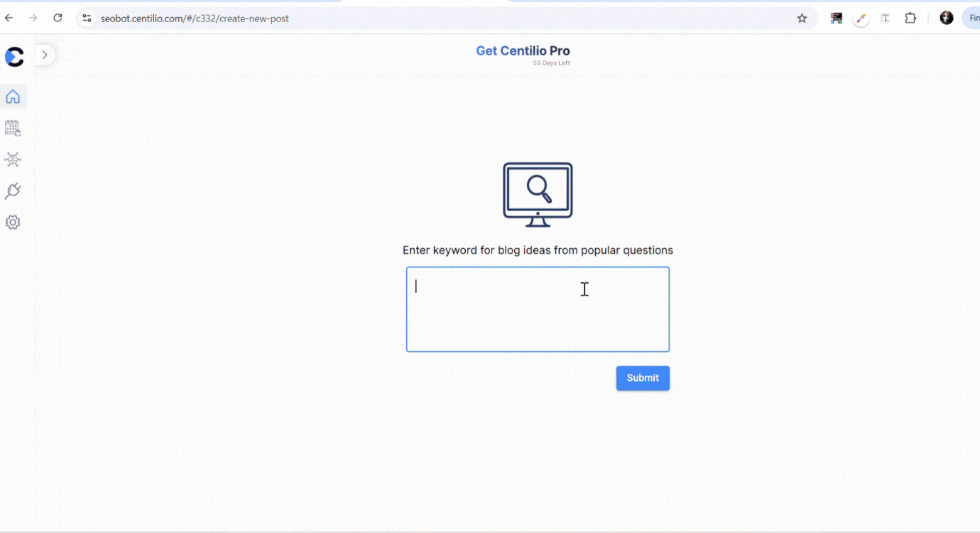Click the plug-shaped integrations icon
Viewport: 980px width, 533px height.
click(x=13, y=190)
